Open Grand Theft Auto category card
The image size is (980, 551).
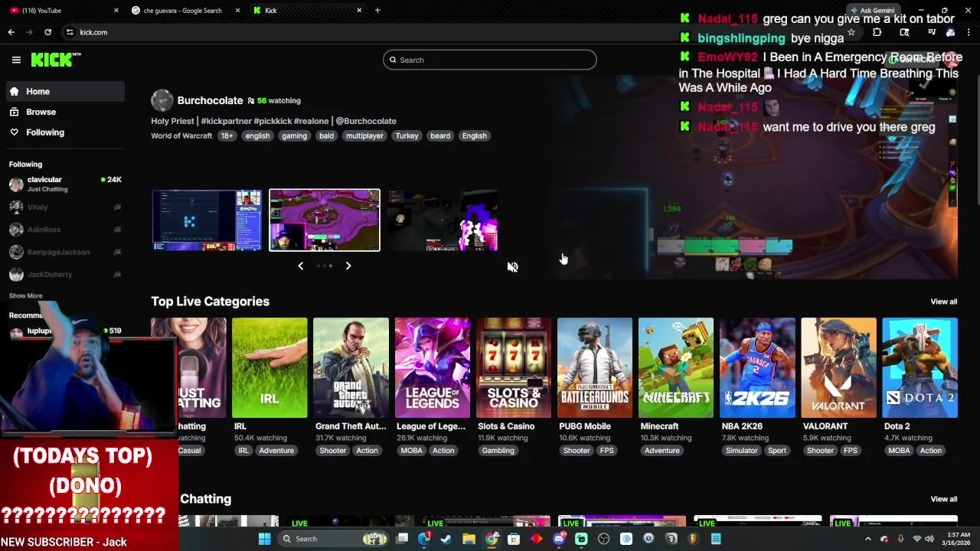click(x=351, y=367)
